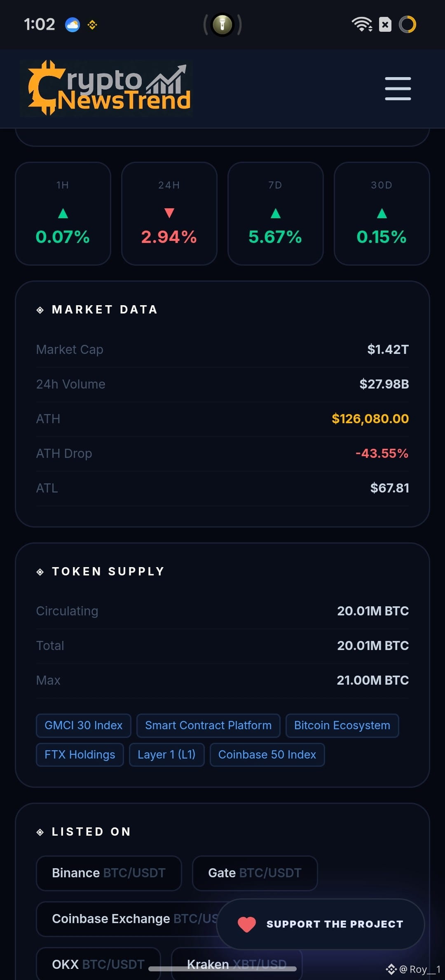Open the hamburger navigation menu
The height and width of the screenshot is (980, 445).
click(398, 88)
